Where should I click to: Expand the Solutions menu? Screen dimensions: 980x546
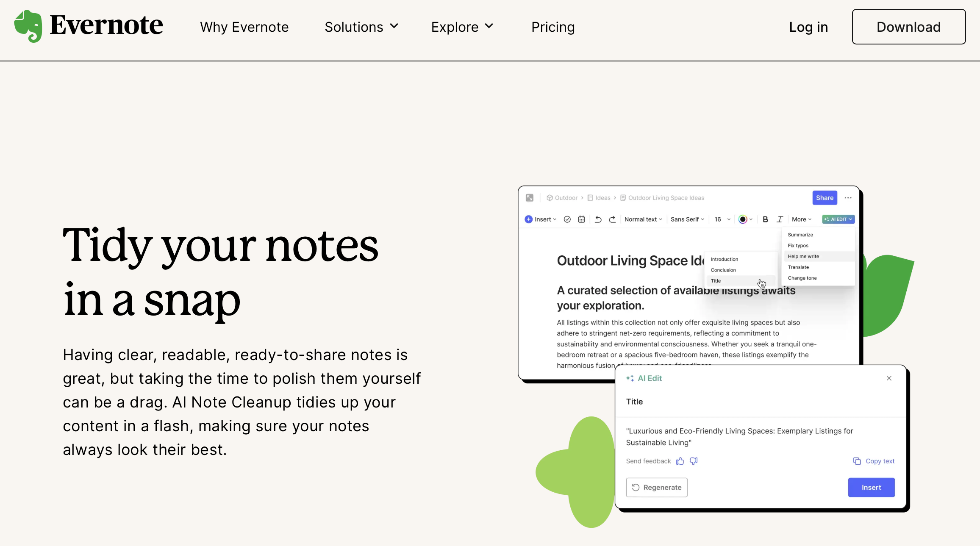[x=361, y=27]
